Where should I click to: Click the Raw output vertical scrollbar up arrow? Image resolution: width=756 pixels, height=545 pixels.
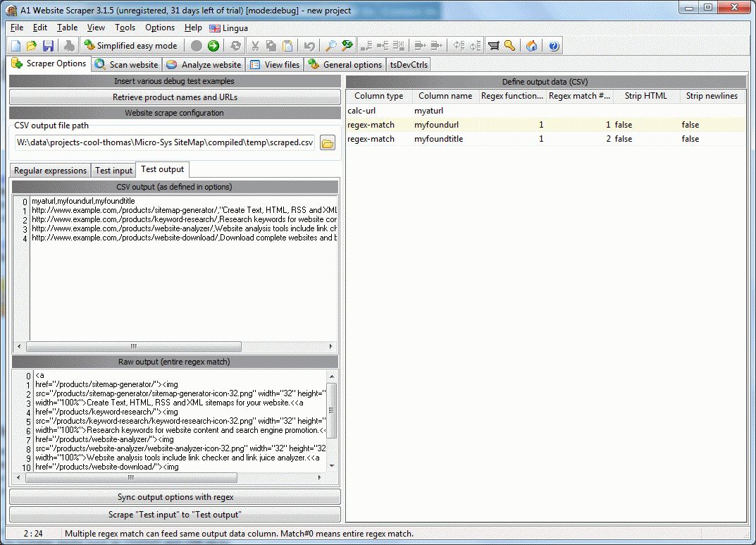[x=332, y=376]
